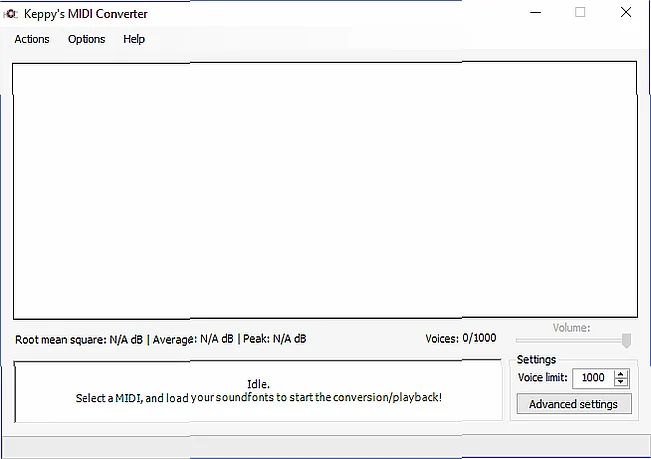The width and height of the screenshot is (651, 459).
Task: Click the 'Voice limit:' label
Action: point(542,378)
